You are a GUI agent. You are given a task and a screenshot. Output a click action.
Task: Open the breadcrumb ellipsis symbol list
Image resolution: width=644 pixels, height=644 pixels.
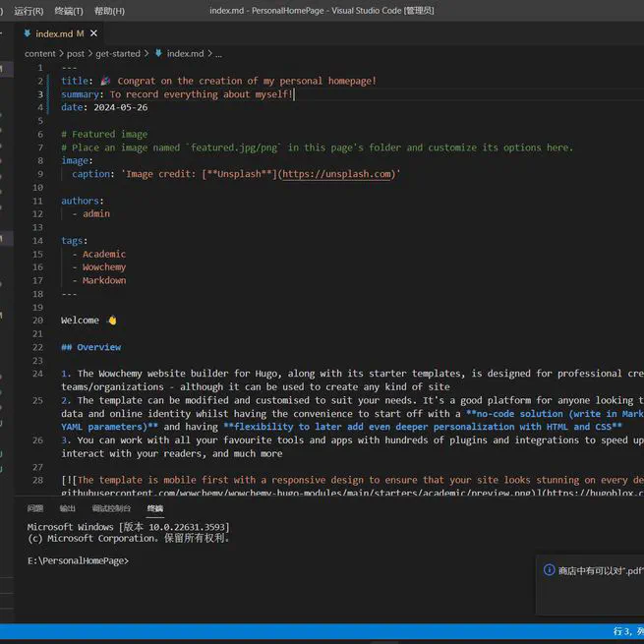(x=218, y=54)
